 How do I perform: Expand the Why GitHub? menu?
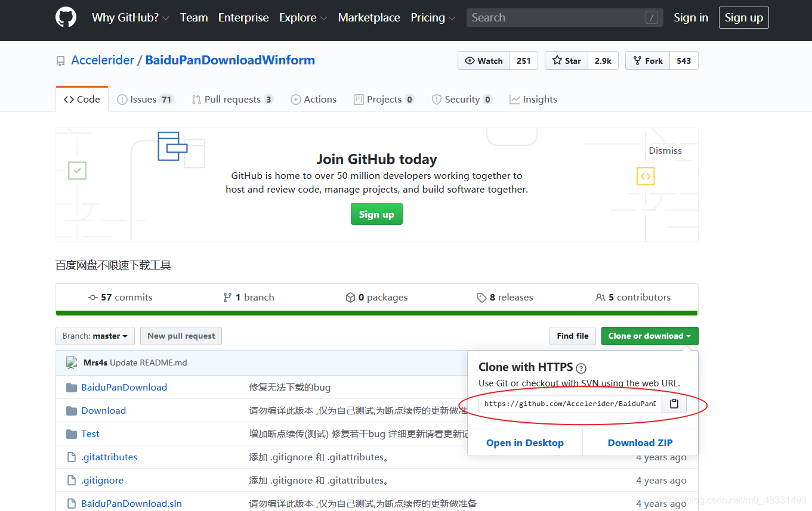[x=131, y=18]
